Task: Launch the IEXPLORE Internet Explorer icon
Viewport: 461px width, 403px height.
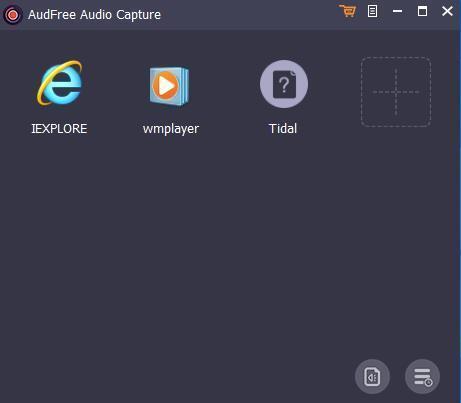Action: click(x=60, y=83)
